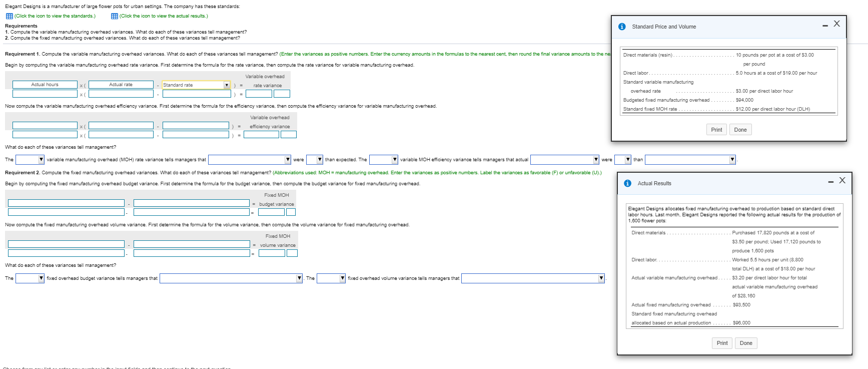Click the 'Budgeted fixed manufacturing overhead' row text
The image size is (868, 369).
pyautogui.click(x=666, y=100)
